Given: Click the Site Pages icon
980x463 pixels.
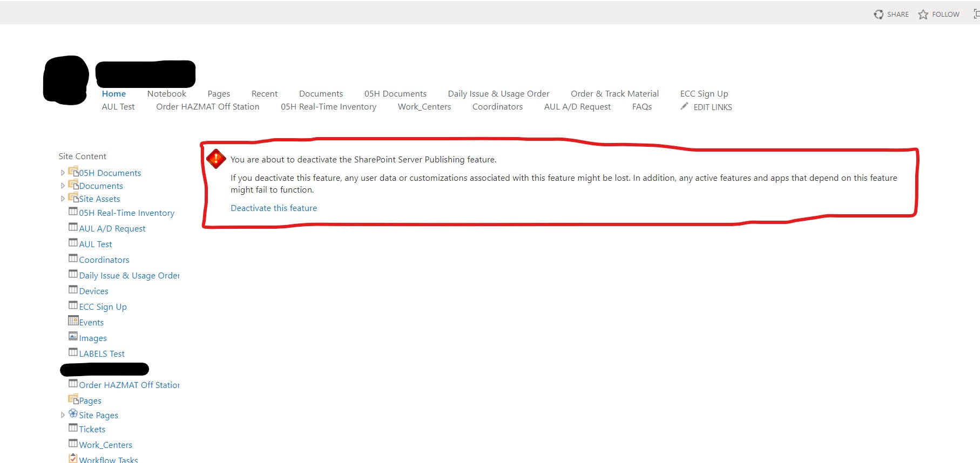Looking at the screenshot, I should click(x=73, y=413).
